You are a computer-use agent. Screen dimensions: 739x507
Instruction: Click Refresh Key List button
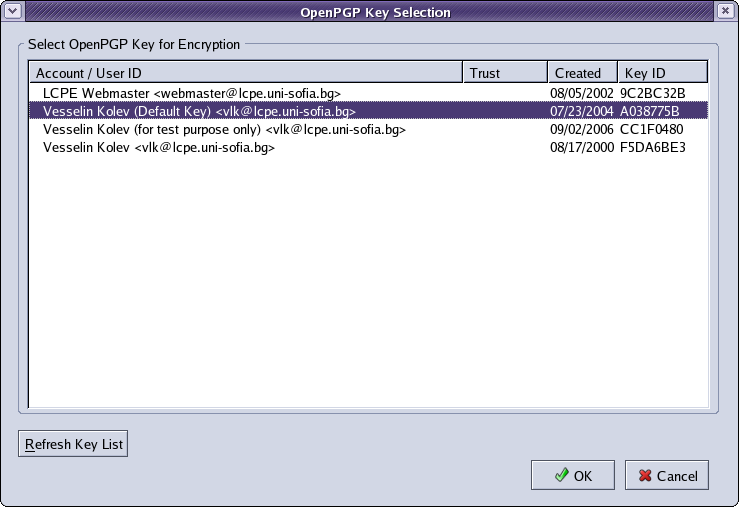click(x=73, y=443)
